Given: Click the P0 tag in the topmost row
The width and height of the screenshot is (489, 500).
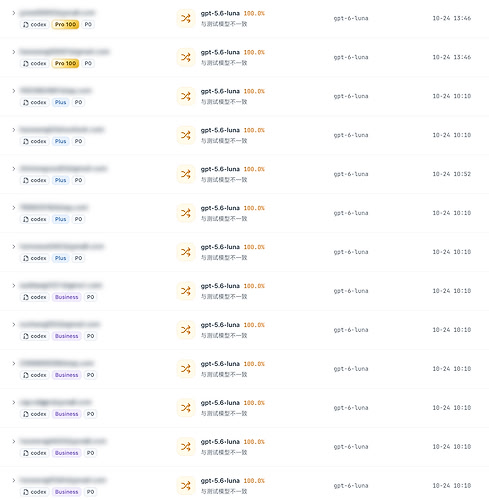Looking at the screenshot, I should (88, 25).
